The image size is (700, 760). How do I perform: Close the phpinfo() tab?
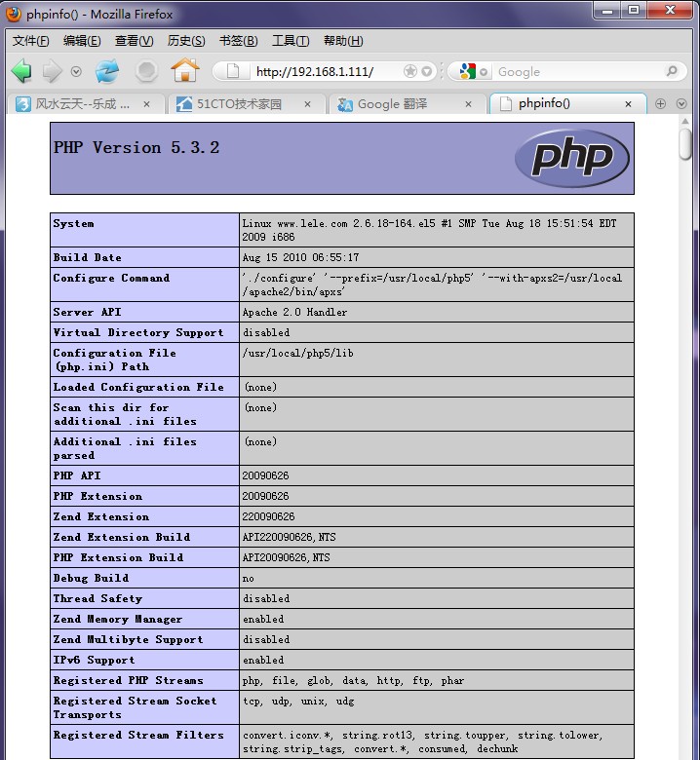(x=628, y=104)
